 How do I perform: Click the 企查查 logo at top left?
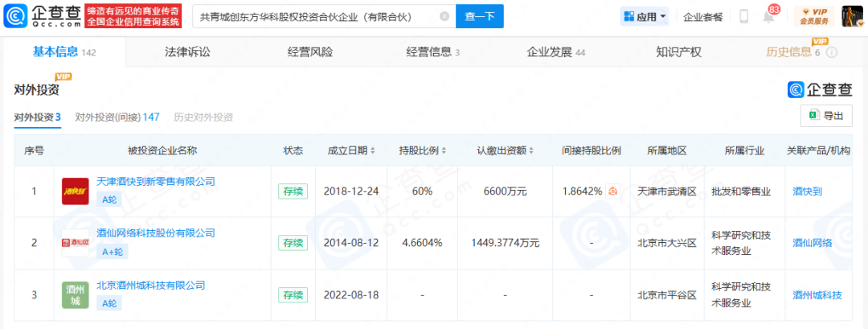[x=41, y=17]
